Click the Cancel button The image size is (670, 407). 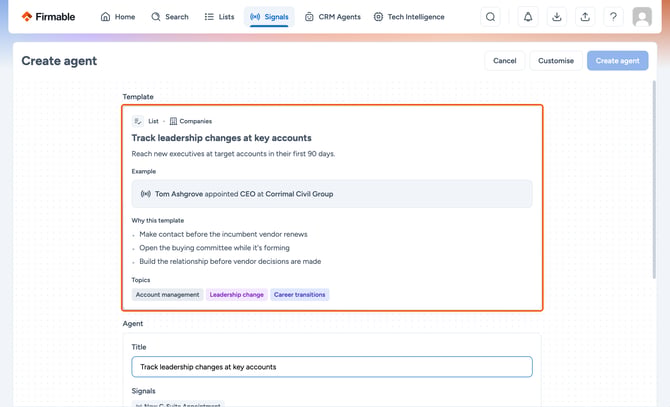[505, 61]
